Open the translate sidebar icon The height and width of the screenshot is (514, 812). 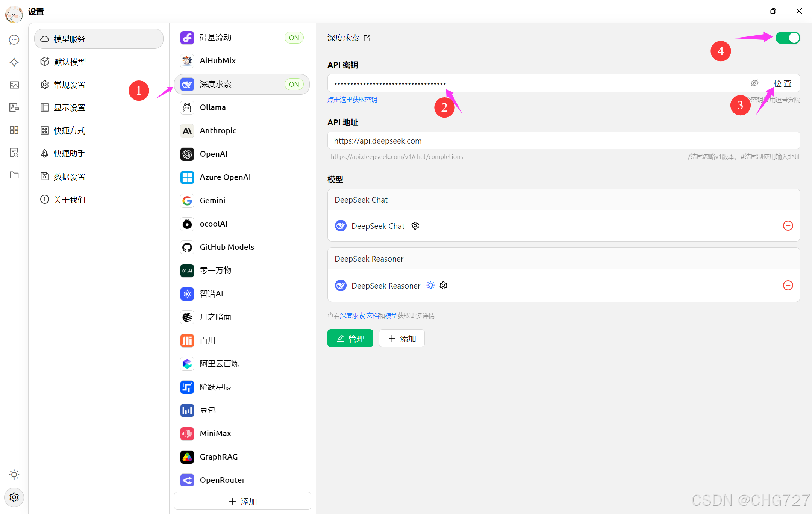[14, 107]
